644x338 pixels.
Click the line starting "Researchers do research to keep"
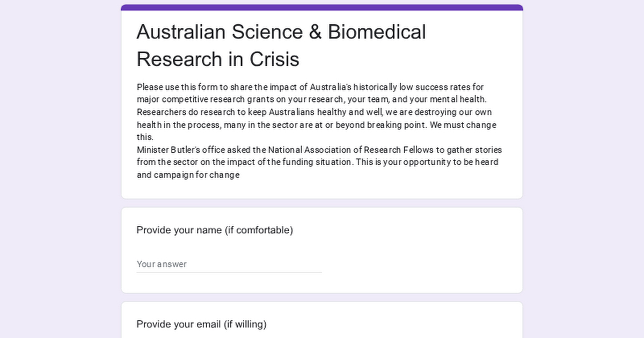314,112
